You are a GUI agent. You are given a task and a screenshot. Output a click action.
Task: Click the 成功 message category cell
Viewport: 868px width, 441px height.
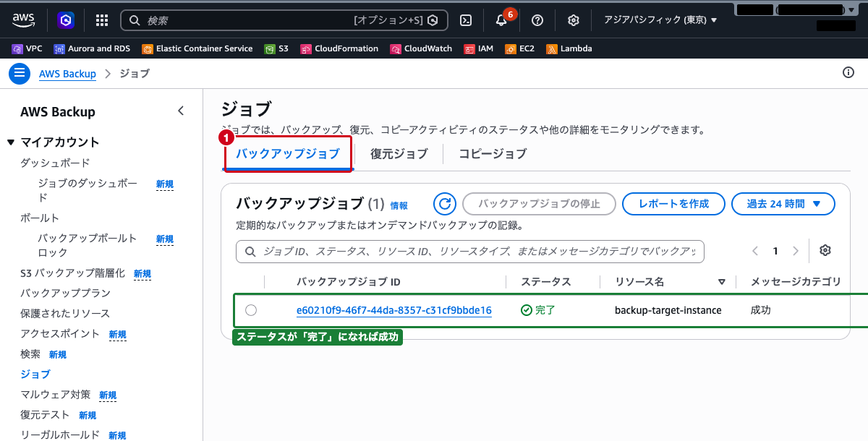tap(761, 310)
